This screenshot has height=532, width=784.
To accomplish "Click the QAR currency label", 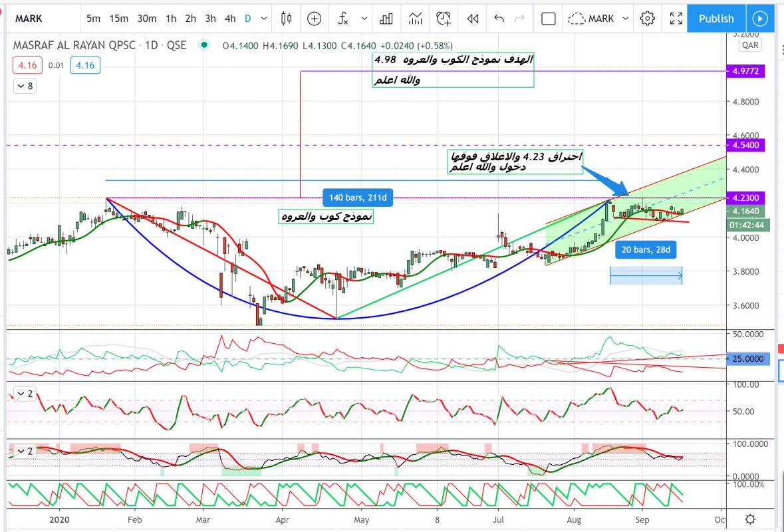I will pyautogui.click(x=750, y=45).
